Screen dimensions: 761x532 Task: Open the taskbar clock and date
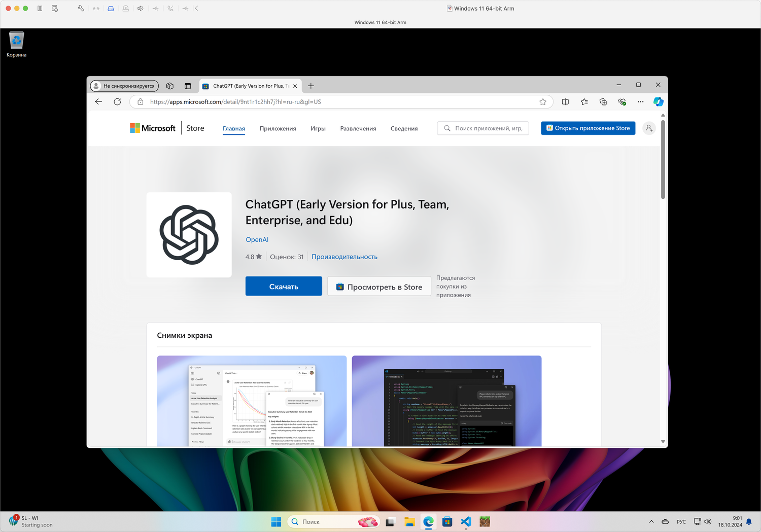pyautogui.click(x=730, y=522)
